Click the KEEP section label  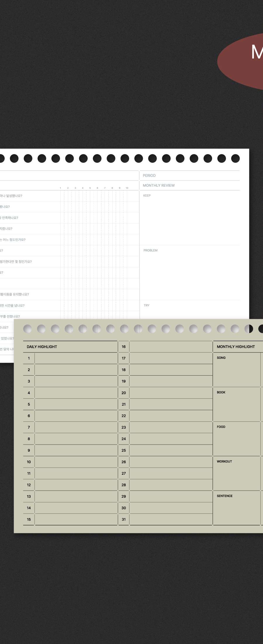pyautogui.click(x=147, y=196)
